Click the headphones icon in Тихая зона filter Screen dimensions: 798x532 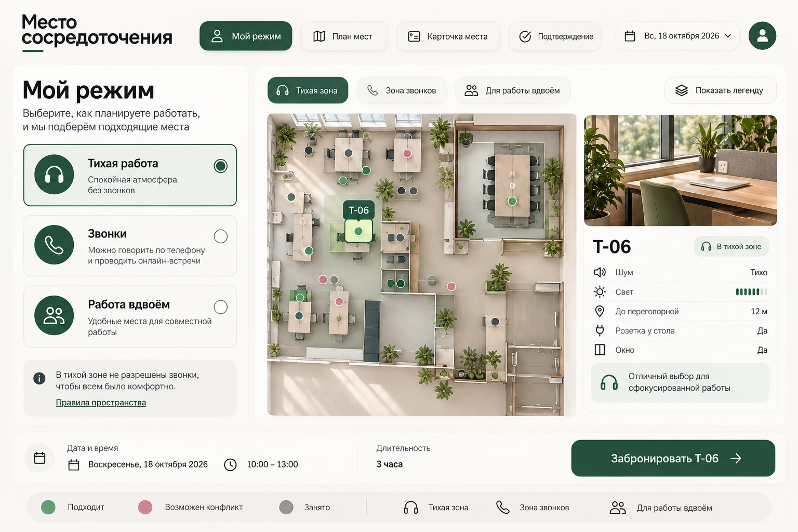[283, 90]
